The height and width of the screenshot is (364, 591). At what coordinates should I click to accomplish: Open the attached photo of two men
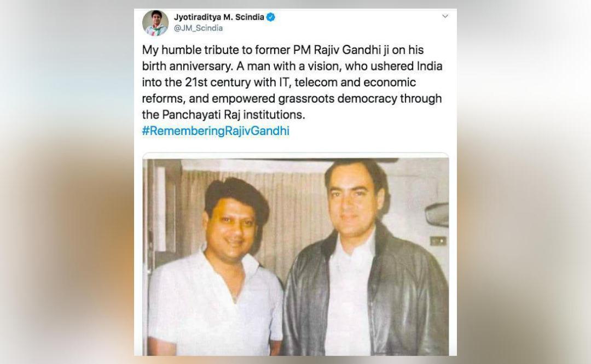[296, 255]
